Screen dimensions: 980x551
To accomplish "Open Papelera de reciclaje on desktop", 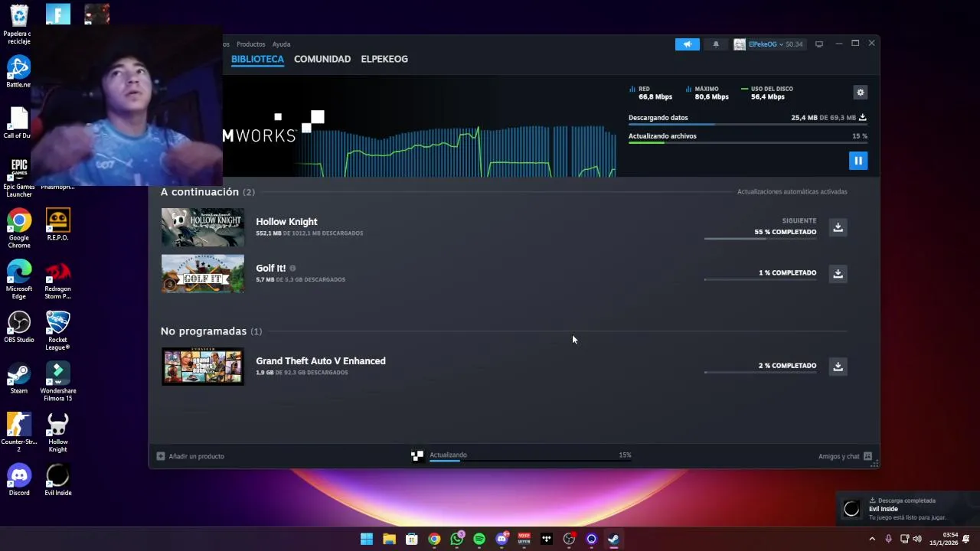I will pyautogui.click(x=19, y=24).
